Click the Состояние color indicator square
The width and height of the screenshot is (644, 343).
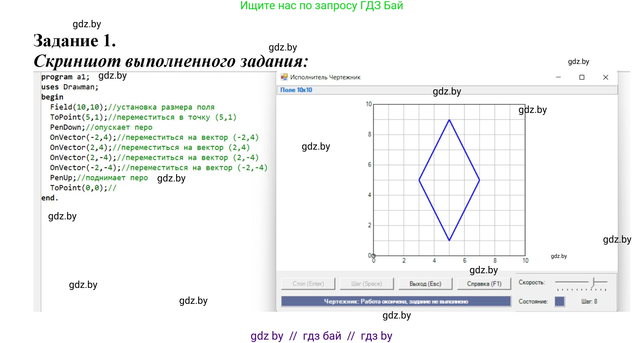pos(560,301)
